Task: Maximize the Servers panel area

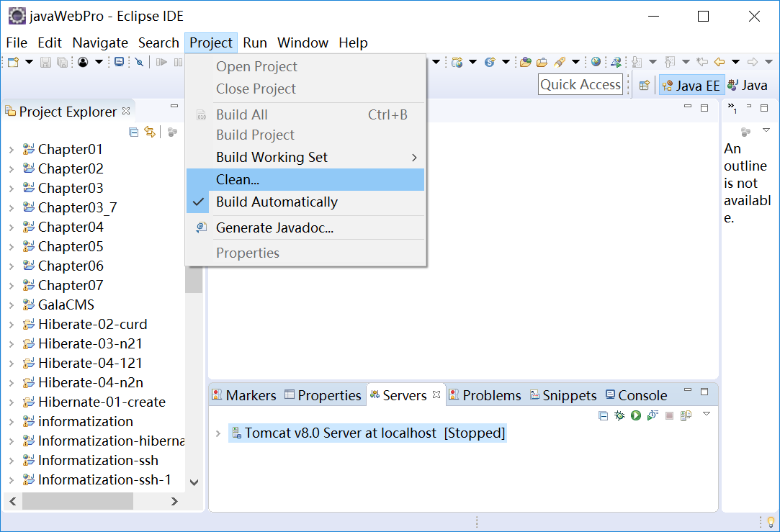Action: (704, 392)
